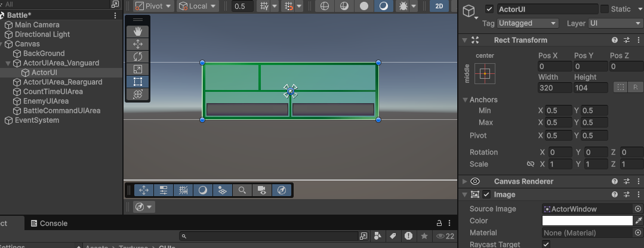Select the Rotate tool
This screenshot has width=644, height=248.
tap(138, 56)
